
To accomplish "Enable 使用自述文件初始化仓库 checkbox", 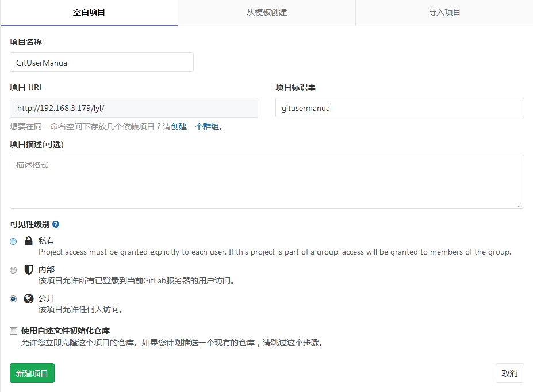I will [x=13, y=330].
